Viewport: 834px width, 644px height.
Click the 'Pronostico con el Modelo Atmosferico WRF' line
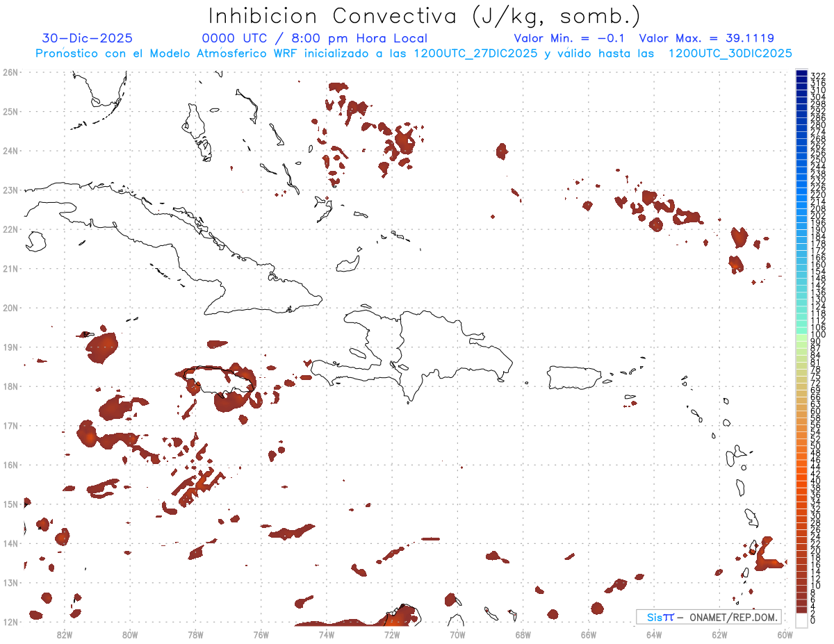(414, 53)
